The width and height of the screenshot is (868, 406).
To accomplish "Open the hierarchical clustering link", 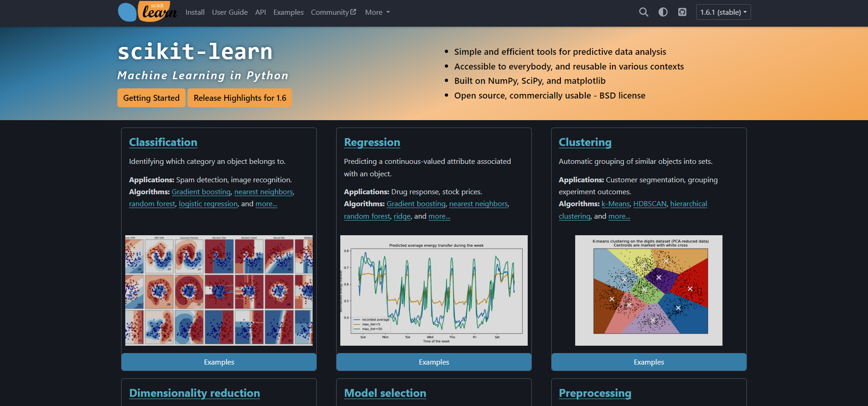I will click(688, 204).
